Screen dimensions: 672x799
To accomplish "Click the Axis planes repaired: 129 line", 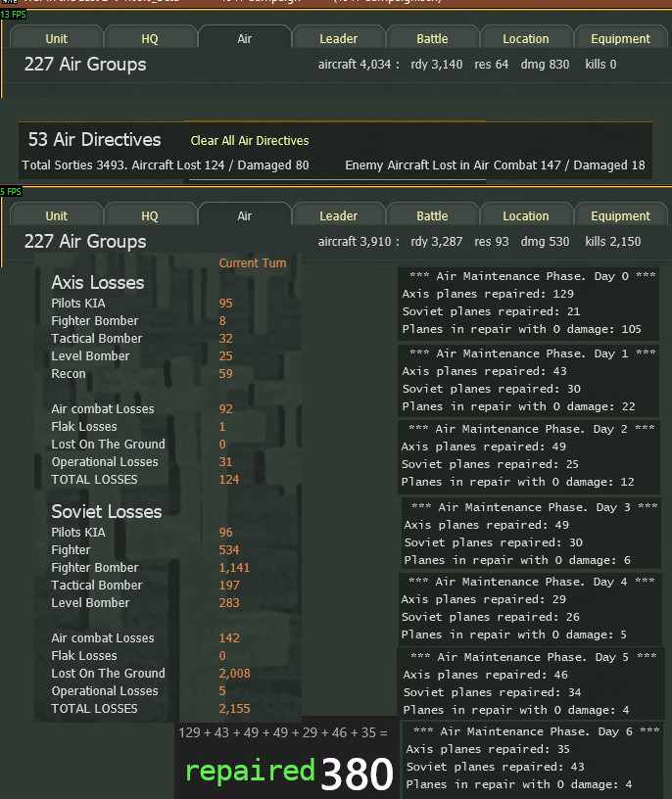I will [x=488, y=294].
